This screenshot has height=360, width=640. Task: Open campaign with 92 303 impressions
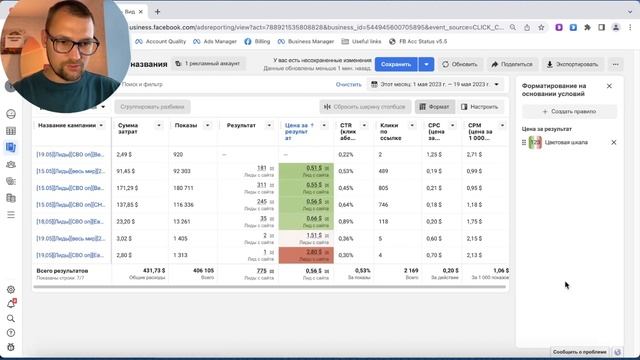click(x=70, y=171)
